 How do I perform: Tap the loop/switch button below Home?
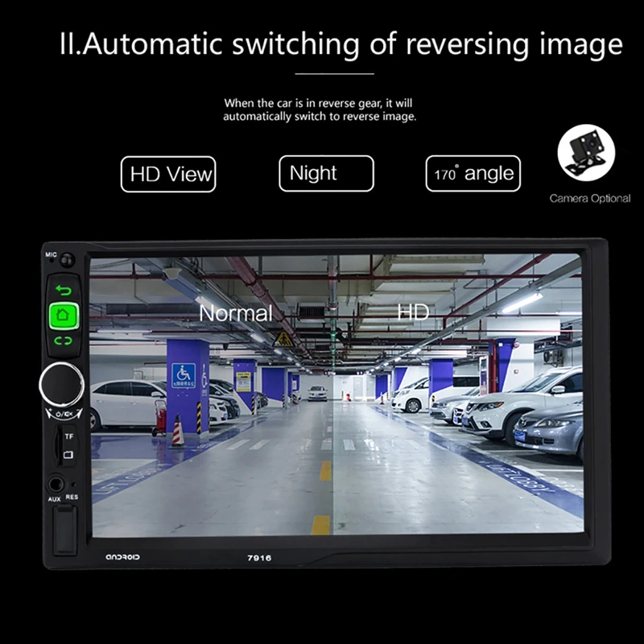tap(64, 341)
